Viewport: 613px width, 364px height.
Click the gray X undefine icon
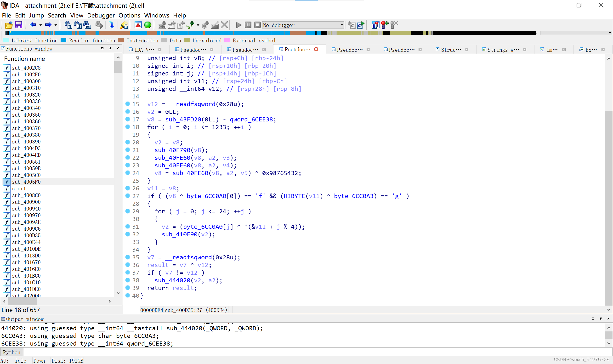[x=224, y=25]
